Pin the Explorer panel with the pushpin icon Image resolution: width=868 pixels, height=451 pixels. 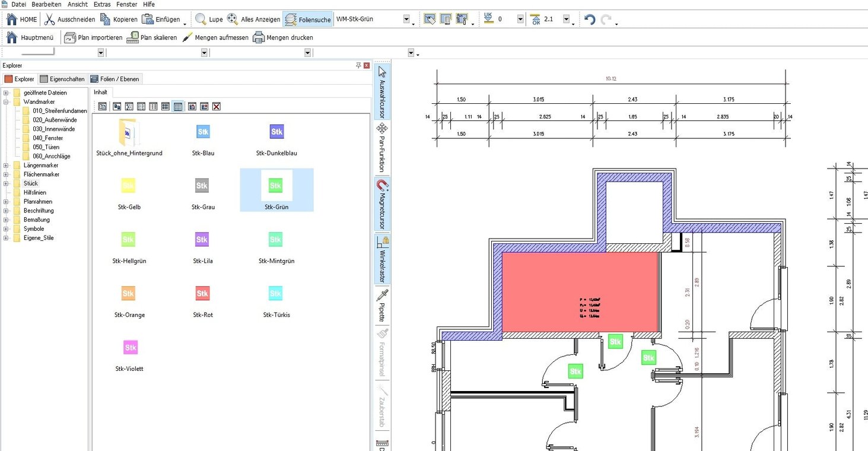(358, 65)
